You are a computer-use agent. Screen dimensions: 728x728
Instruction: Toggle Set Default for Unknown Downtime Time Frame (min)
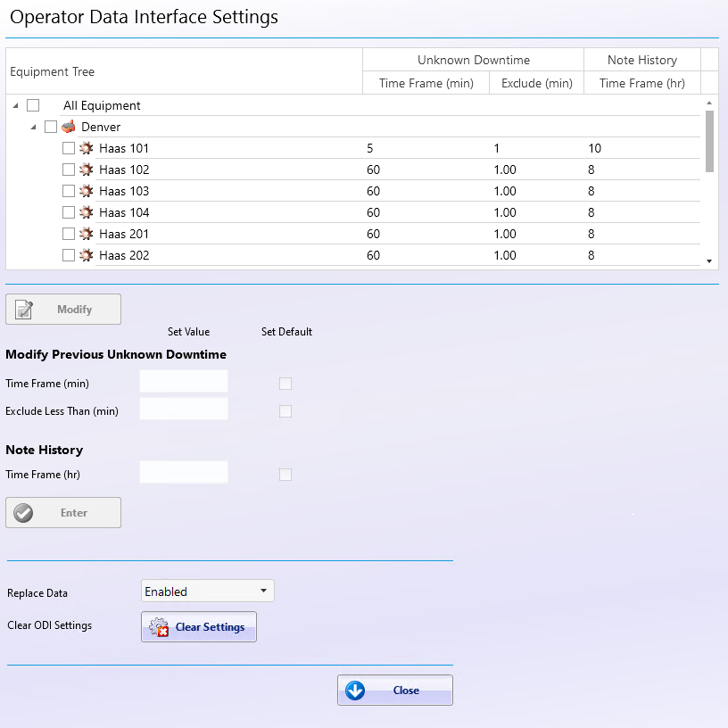[285, 384]
